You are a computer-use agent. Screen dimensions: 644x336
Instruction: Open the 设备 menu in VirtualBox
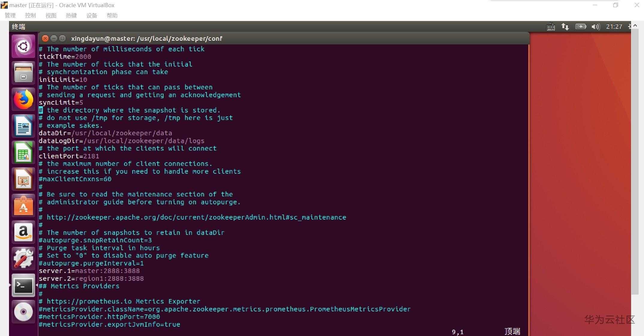(92, 16)
